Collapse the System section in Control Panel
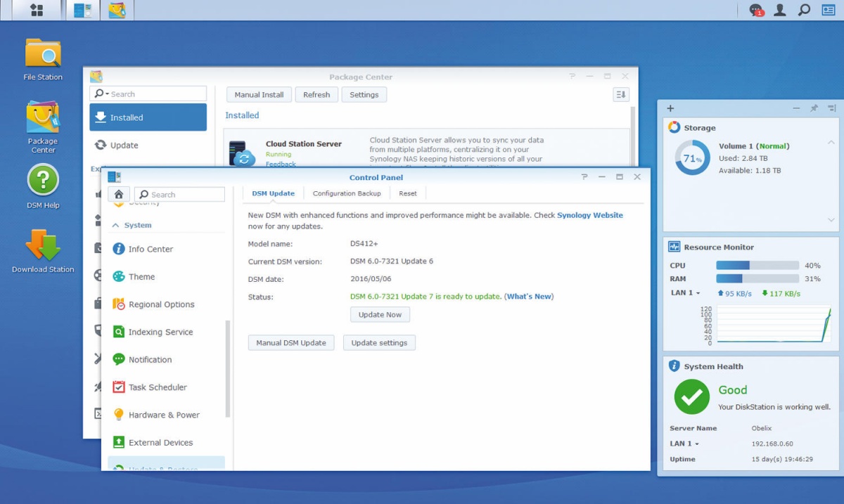The width and height of the screenshot is (844, 504). click(116, 225)
